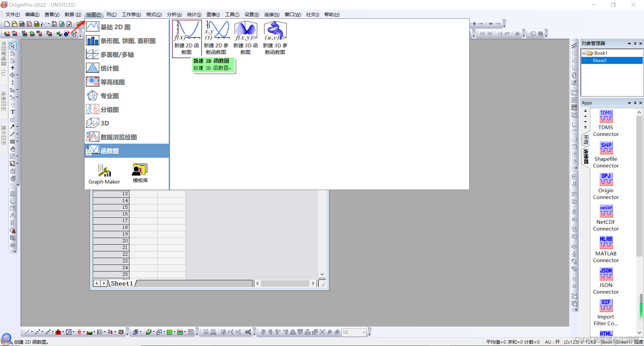Expand the Column plot dropdown arrow
The image size is (644, 346).
tap(63, 332)
